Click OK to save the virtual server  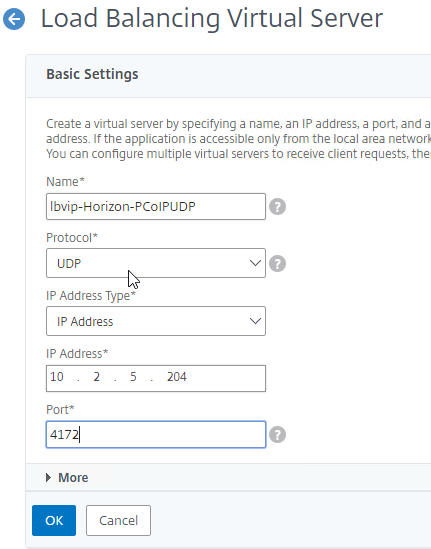point(54,520)
